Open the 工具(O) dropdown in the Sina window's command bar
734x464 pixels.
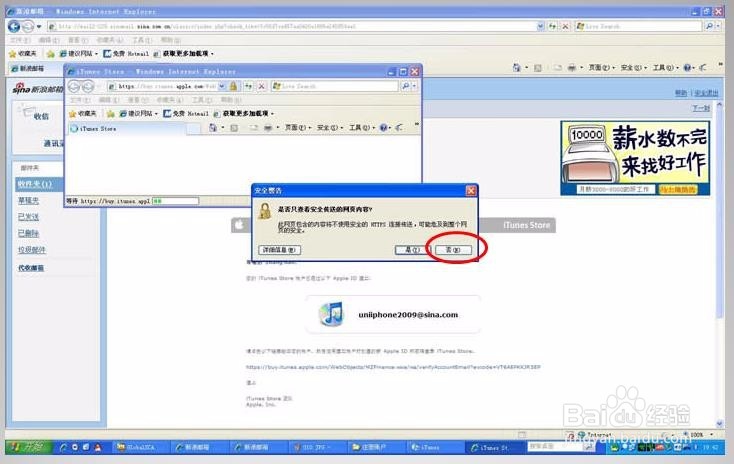[666, 68]
